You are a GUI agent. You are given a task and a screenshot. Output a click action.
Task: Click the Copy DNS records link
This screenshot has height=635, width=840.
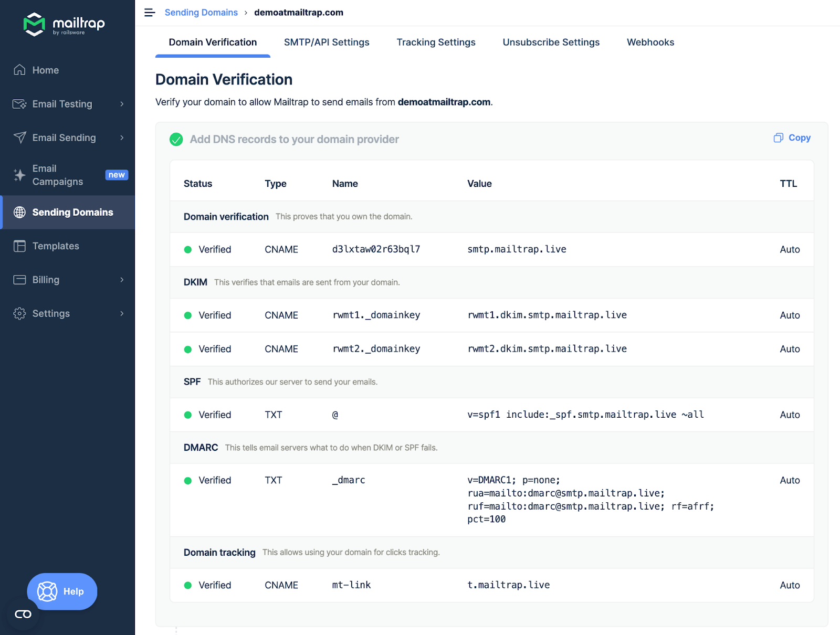point(792,137)
